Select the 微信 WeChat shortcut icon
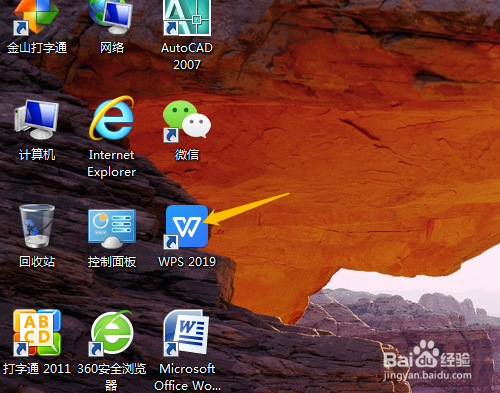 187,121
